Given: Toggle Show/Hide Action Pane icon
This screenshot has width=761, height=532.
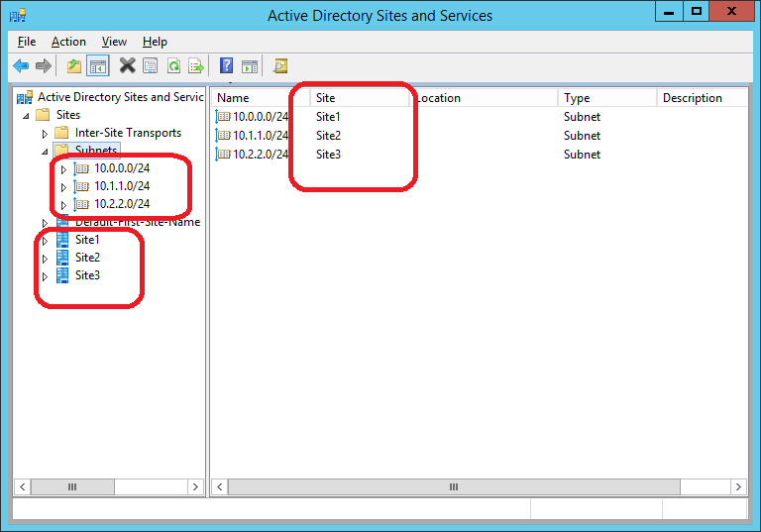Looking at the screenshot, I should (250, 65).
